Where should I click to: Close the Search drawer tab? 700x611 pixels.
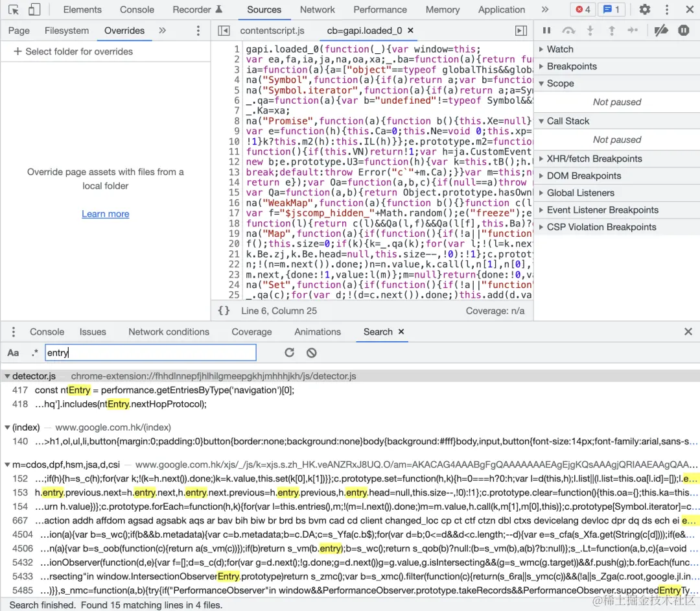click(401, 331)
